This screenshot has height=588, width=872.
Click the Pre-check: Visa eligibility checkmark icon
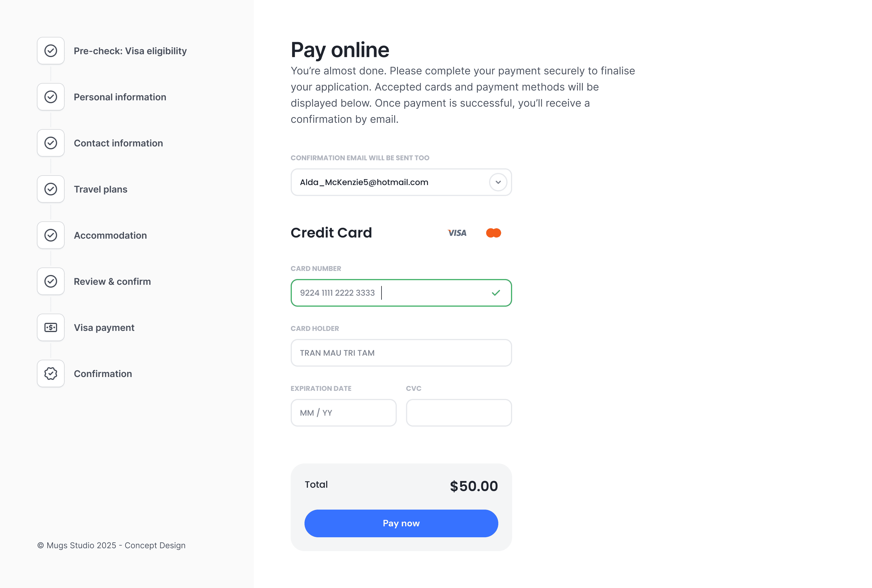pyautogui.click(x=51, y=51)
